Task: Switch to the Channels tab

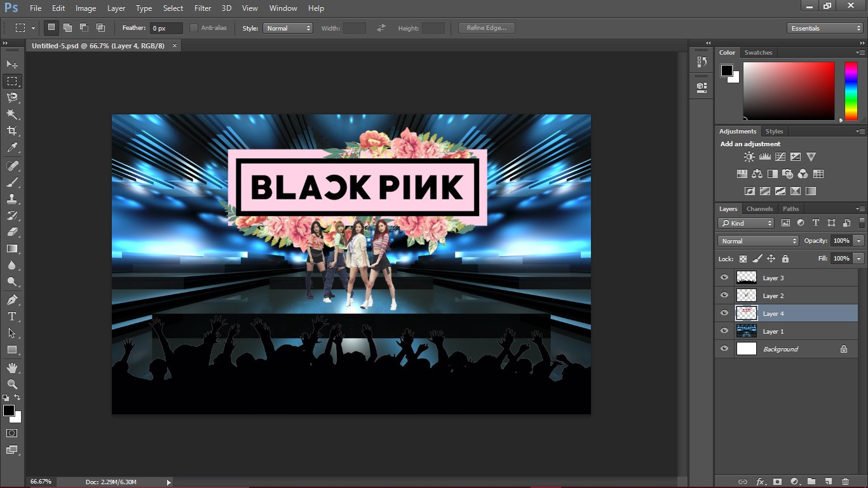Action: 759,208
